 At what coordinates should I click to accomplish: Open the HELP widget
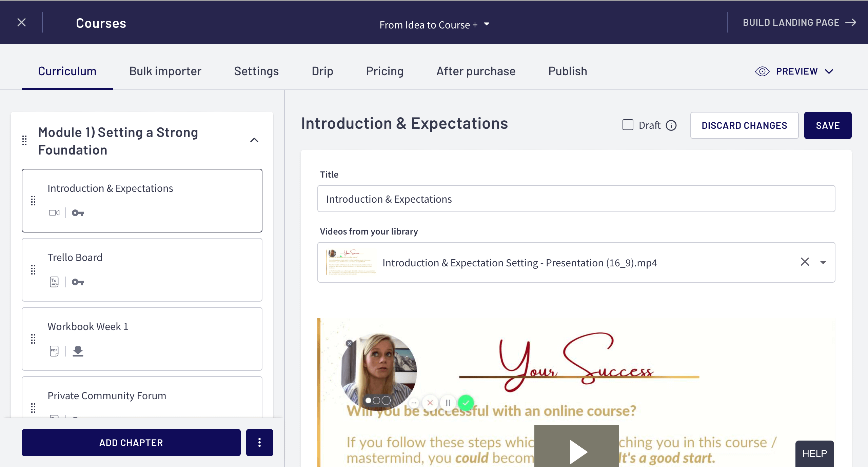coord(815,453)
